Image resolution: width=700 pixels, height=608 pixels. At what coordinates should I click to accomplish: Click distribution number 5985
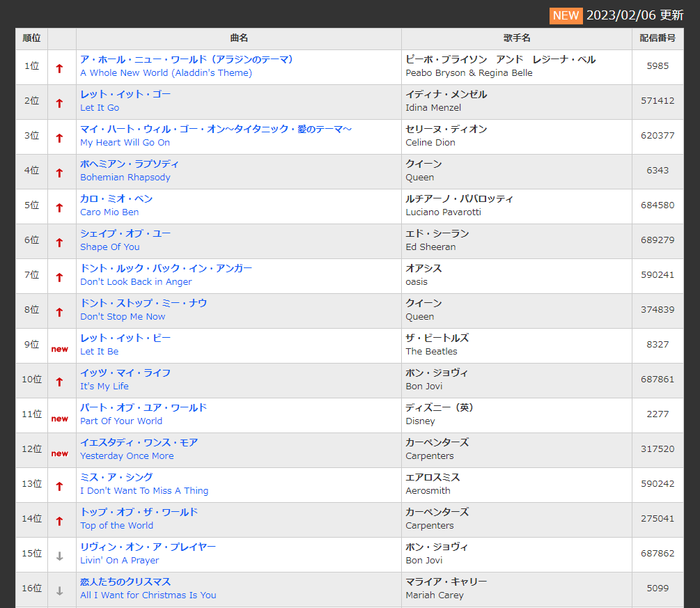(x=658, y=66)
